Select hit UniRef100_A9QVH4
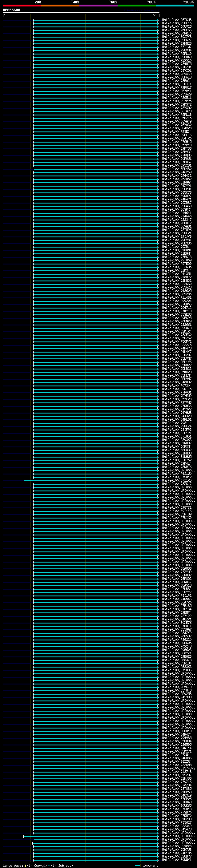Viewport: 197px width, 868px height. (x=176, y=50)
